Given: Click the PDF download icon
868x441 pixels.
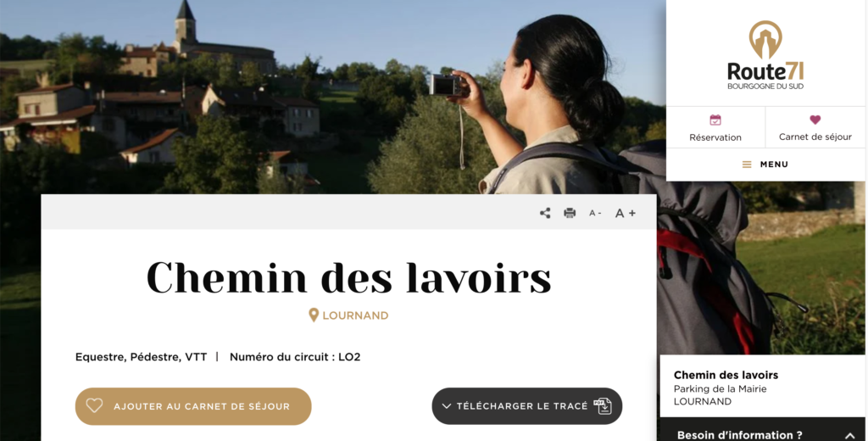Looking at the screenshot, I should 603,406.
